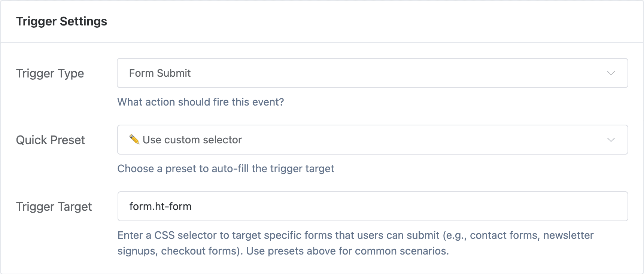Click the Trigger Type label
Image resolution: width=644 pixels, height=274 pixels.
tap(50, 73)
